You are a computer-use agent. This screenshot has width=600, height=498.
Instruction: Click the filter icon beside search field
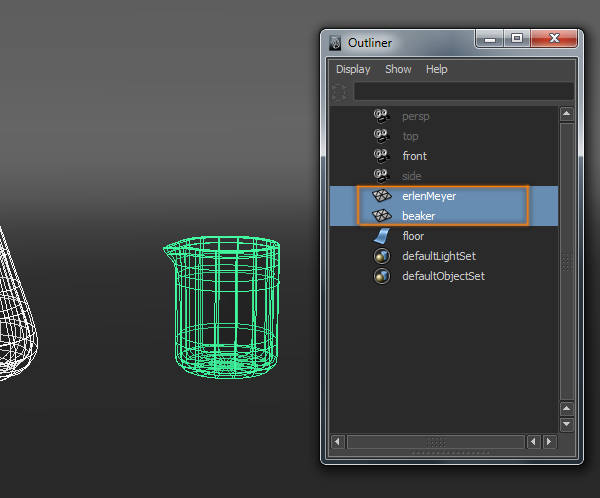340,91
